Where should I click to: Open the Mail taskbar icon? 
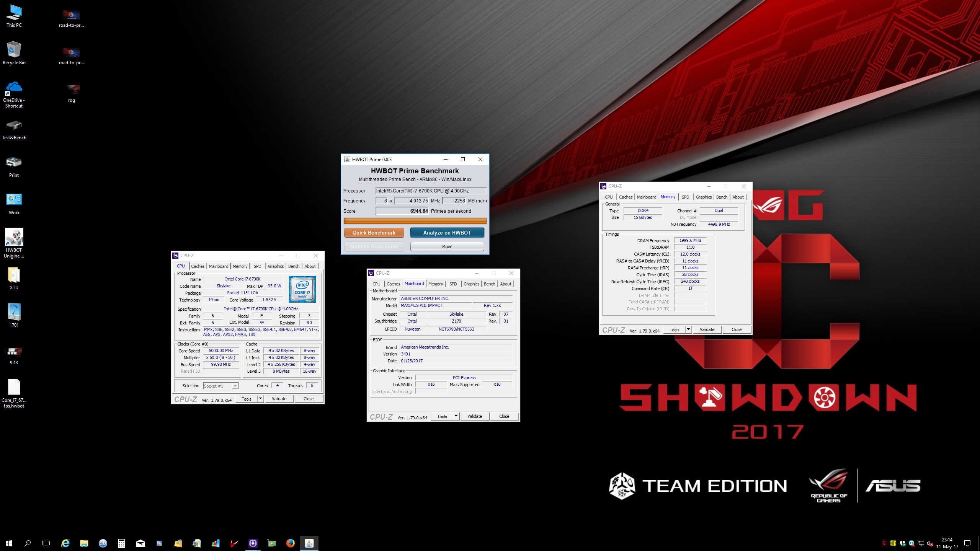click(x=140, y=543)
